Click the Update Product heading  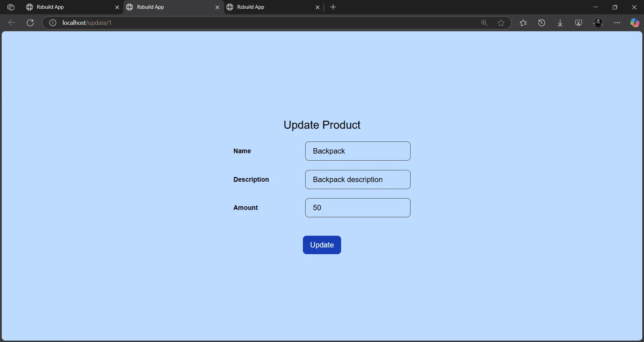pyautogui.click(x=322, y=125)
